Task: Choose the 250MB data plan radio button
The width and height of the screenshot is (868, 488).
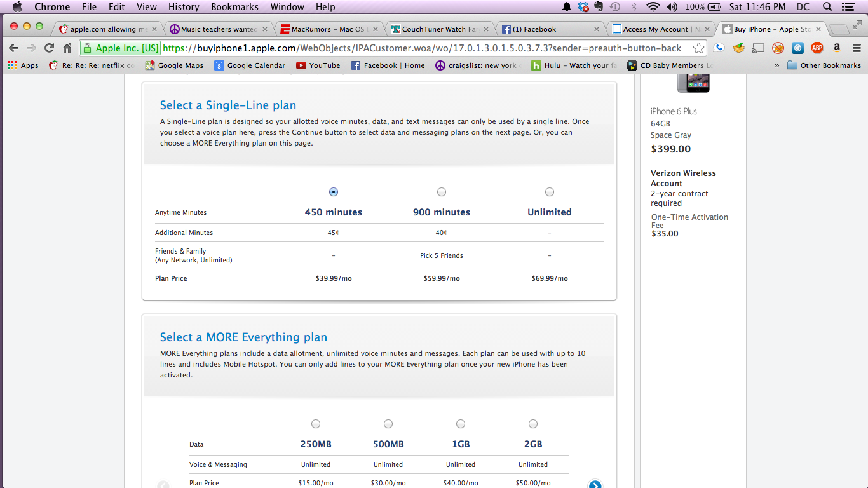Action: coord(316,424)
